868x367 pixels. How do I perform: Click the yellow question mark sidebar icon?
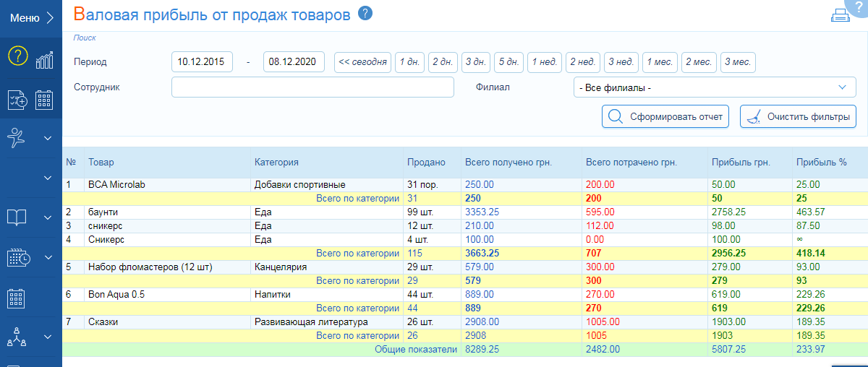[17, 56]
